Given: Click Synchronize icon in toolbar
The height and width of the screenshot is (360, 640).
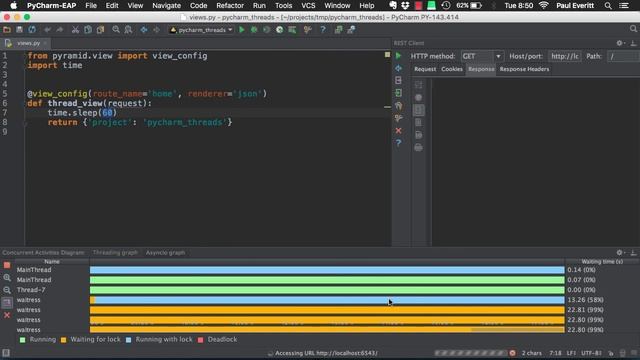Looking at the screenshot, I should tap(32, 29).
